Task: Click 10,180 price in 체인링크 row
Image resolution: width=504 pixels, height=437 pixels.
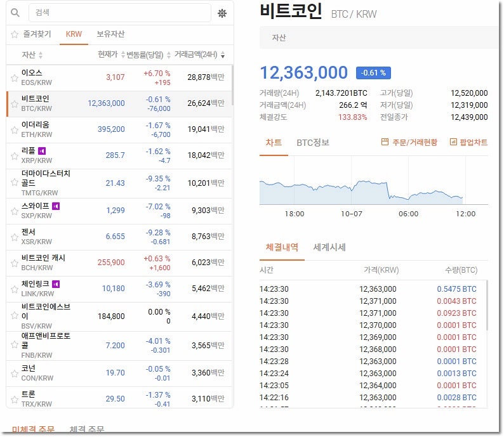Action: 114,289
